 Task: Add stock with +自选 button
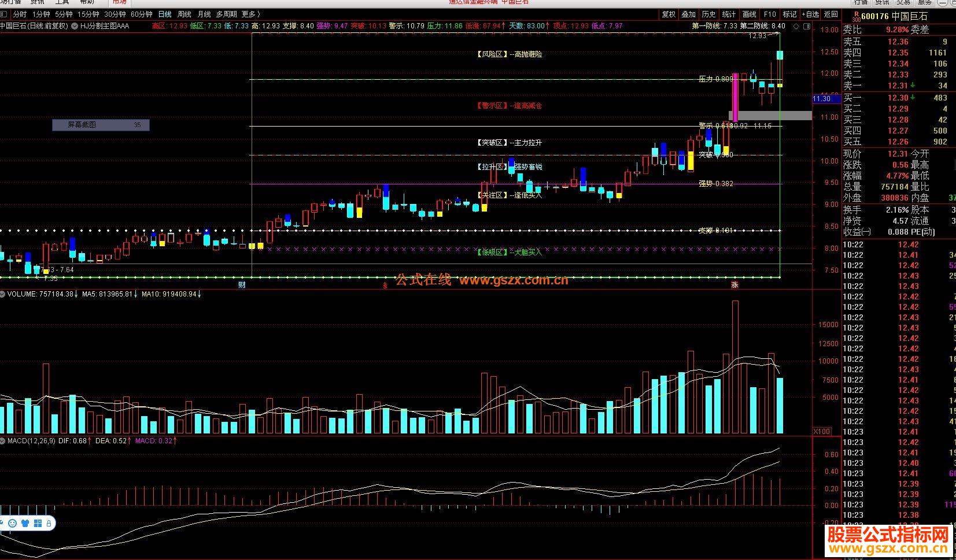pyautogui.click(x=810, y=14)
